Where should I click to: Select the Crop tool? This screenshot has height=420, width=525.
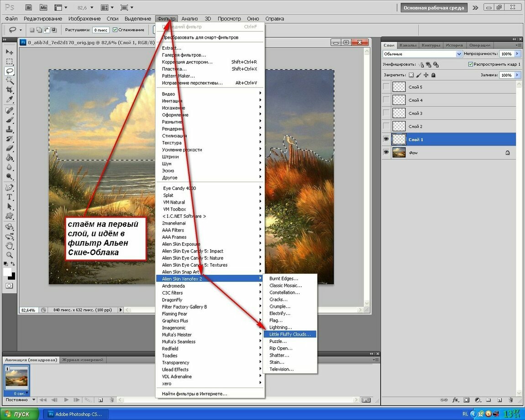(10, 89)
